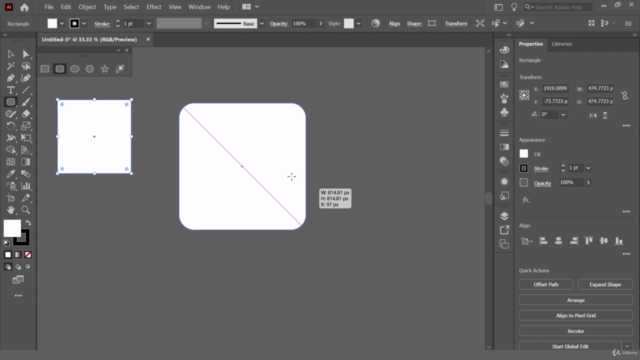Change reference point in Transform panel
This screenshot has width=640, height=360.
(524, 95)
